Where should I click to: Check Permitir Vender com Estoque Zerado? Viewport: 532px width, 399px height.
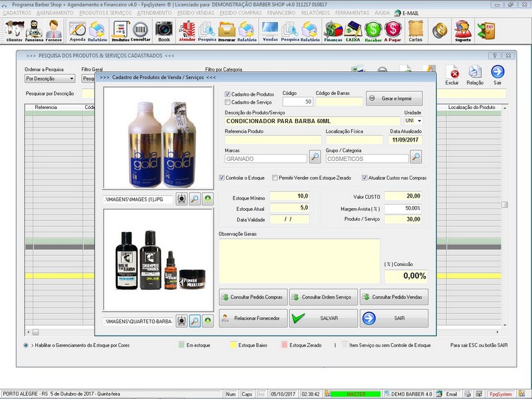pos(275,178)
